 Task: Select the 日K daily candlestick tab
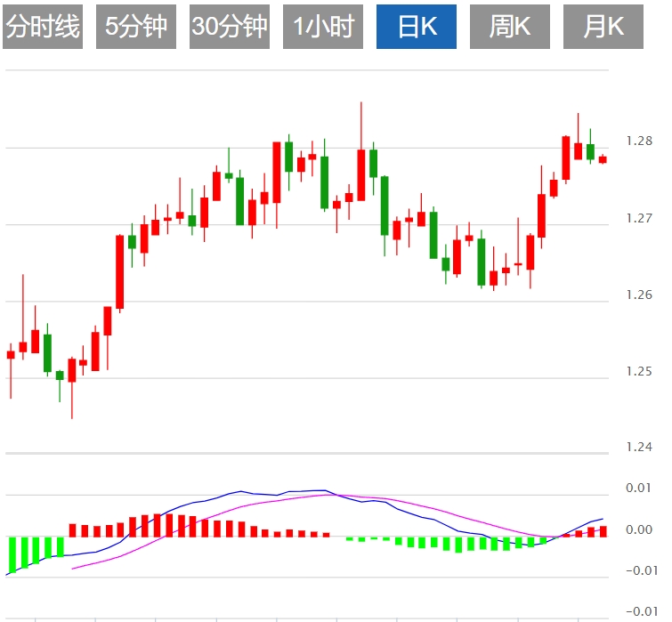tap(417, 27)
